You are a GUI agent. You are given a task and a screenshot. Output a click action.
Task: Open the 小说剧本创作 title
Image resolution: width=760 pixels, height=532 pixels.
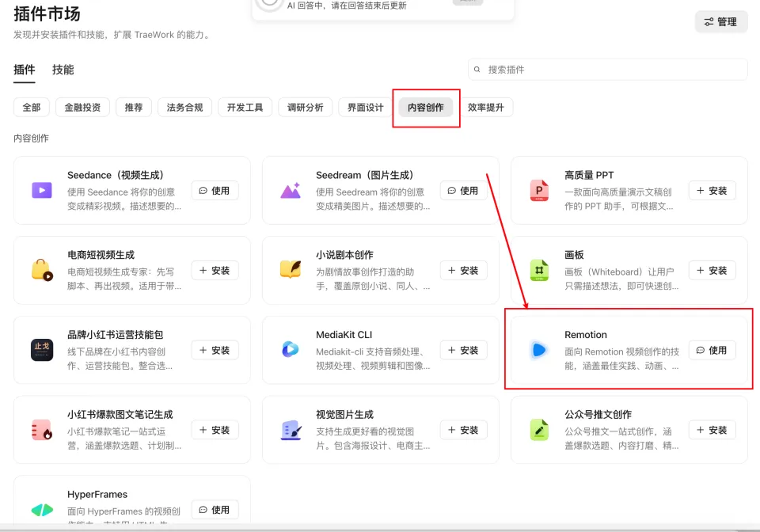click(x=344, y=255)
